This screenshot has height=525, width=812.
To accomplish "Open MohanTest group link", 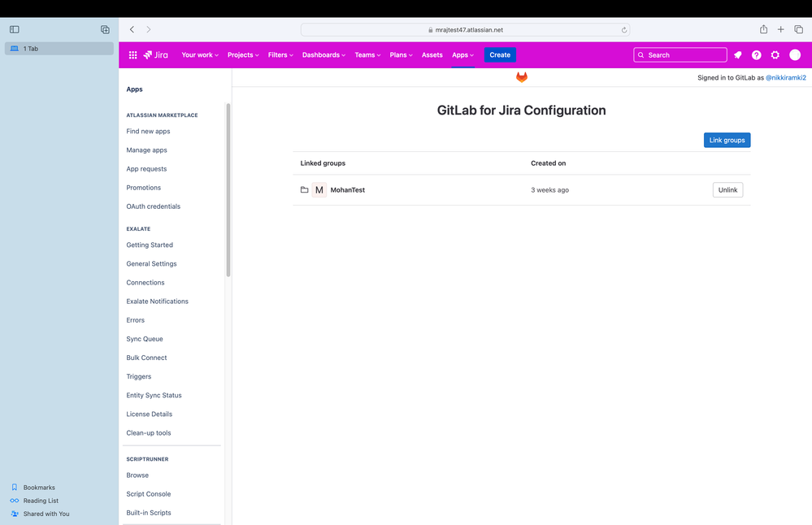I will pyautogui.click(x=348, y=190).
